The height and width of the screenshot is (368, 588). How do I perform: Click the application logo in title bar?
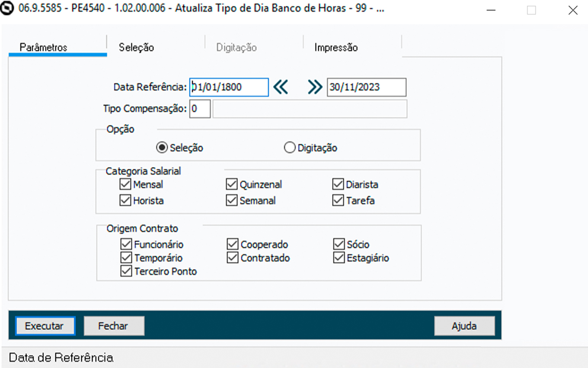(x=8, y=9)
